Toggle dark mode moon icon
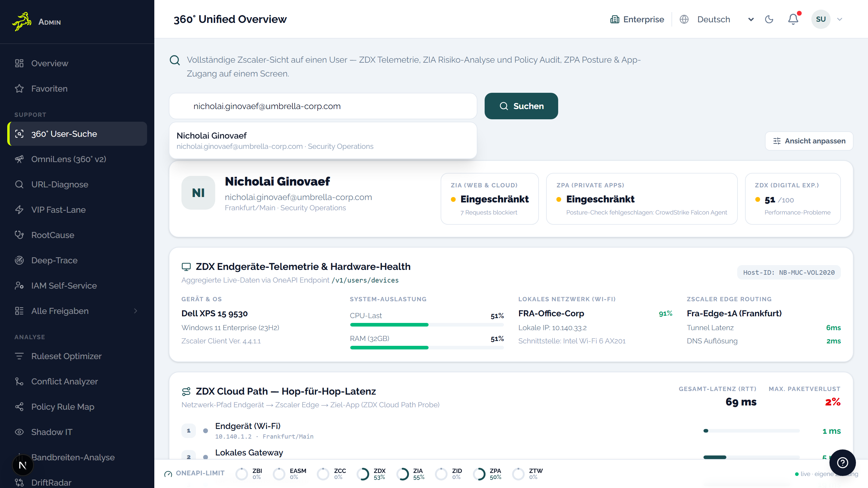The image size is (868, 488). point(769,19)
